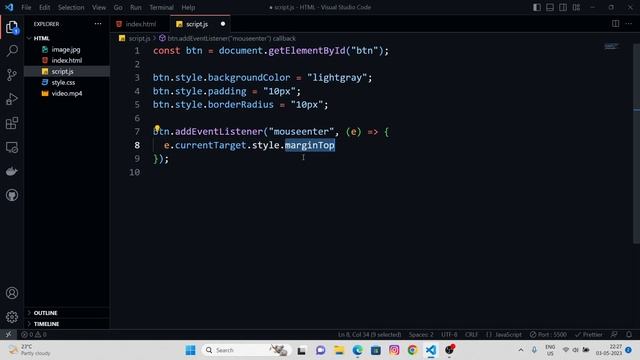Open Google Chrome from the taskbar
The width and height of the screenshot is (640, 360).
point(412,350)
